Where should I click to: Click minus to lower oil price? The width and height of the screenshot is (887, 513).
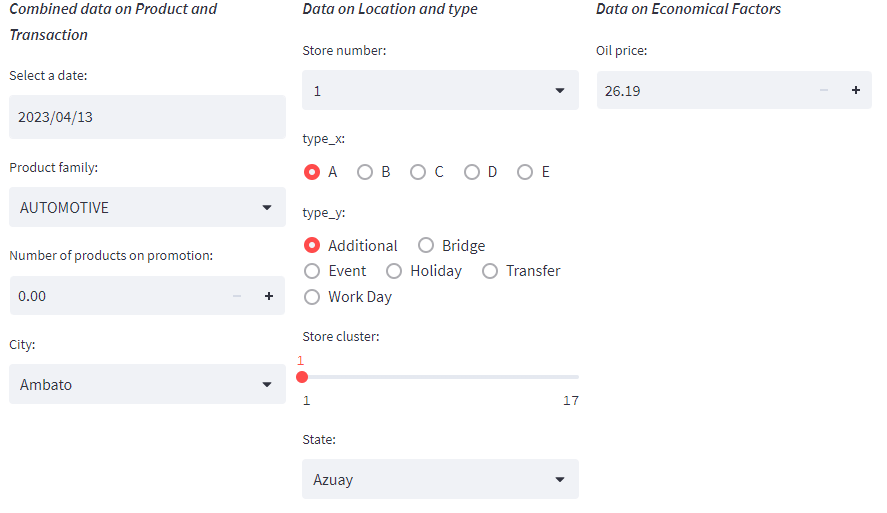click(x=824, y=90)
